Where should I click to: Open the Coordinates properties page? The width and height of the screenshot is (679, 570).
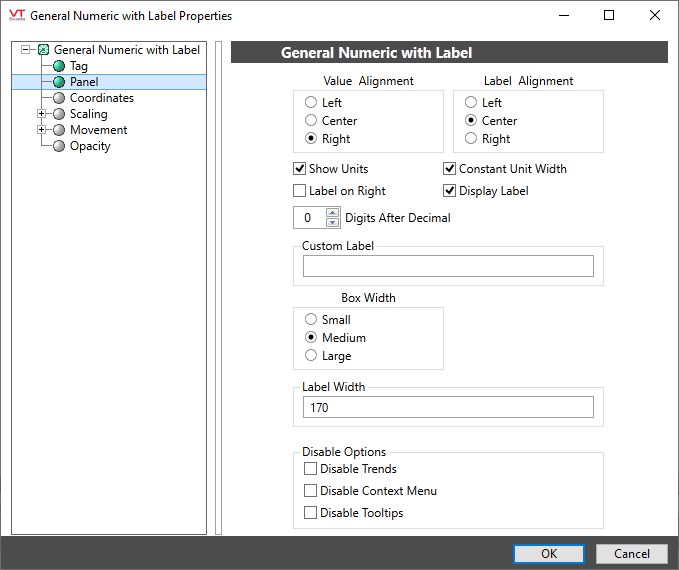tap(102, 98)
